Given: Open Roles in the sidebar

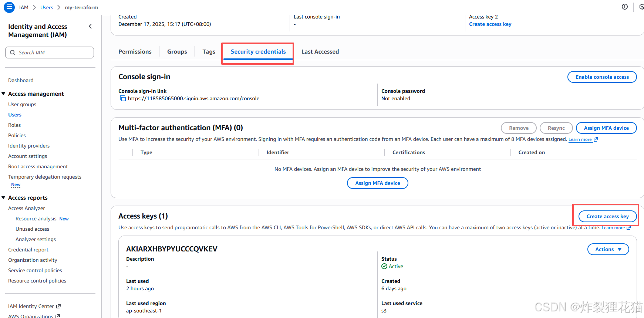Looking at the screenshot, I should coord(14,125).
